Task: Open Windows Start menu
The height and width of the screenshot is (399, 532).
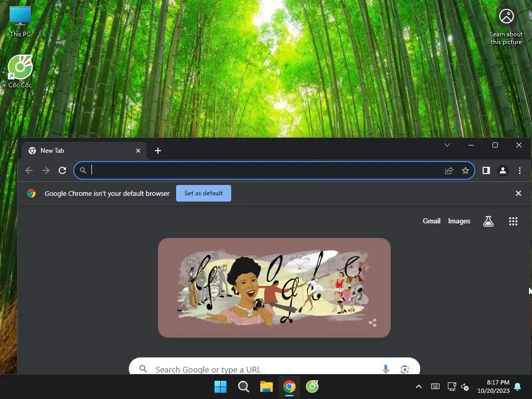Action: 220,387
